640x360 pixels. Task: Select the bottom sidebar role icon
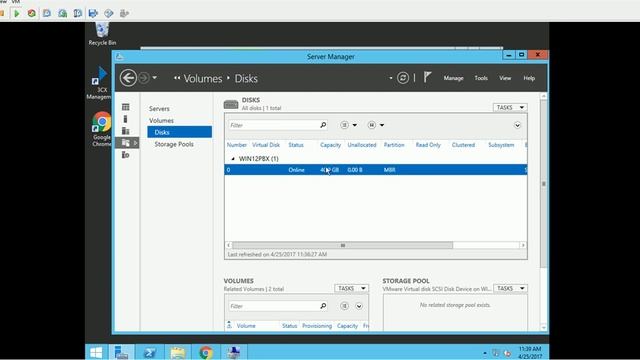click(x=126, y=155)
